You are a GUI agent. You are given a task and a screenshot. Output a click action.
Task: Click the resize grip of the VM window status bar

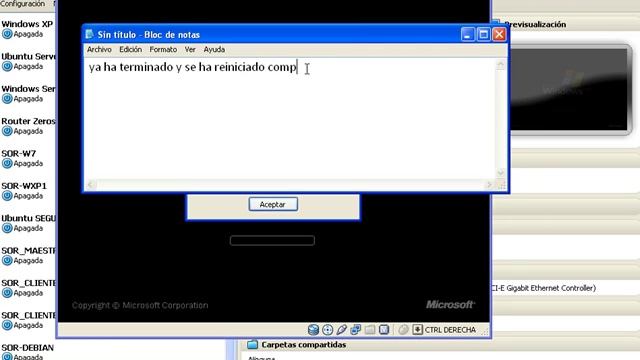(x=484, y=332)
